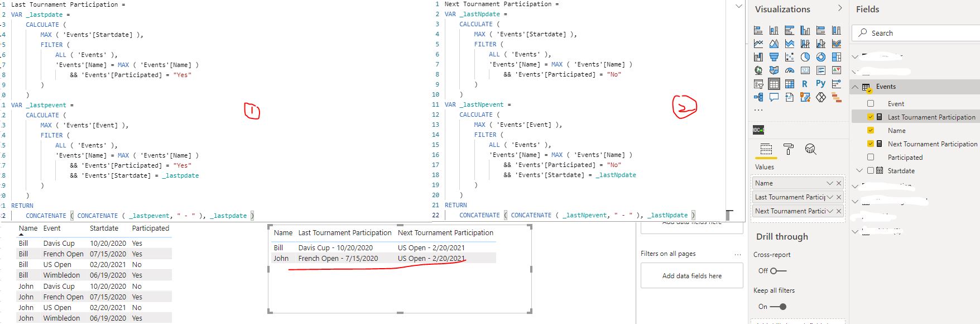Open dropdown for Name value field
This screenshot has width=980, height=324.
[829, 183]
